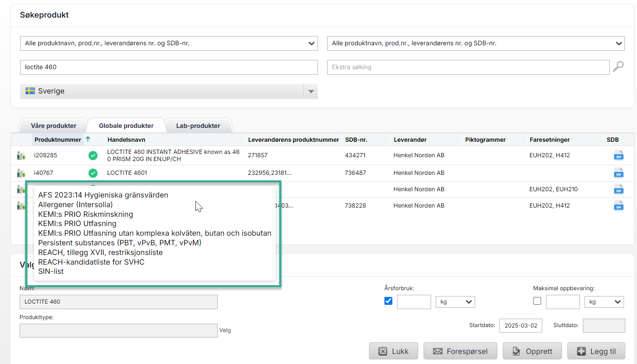637x364 pixels.
Task: Open SDB document in EUH202, EUH210 row
Action: pyautogui.click(x=619, y=189)
